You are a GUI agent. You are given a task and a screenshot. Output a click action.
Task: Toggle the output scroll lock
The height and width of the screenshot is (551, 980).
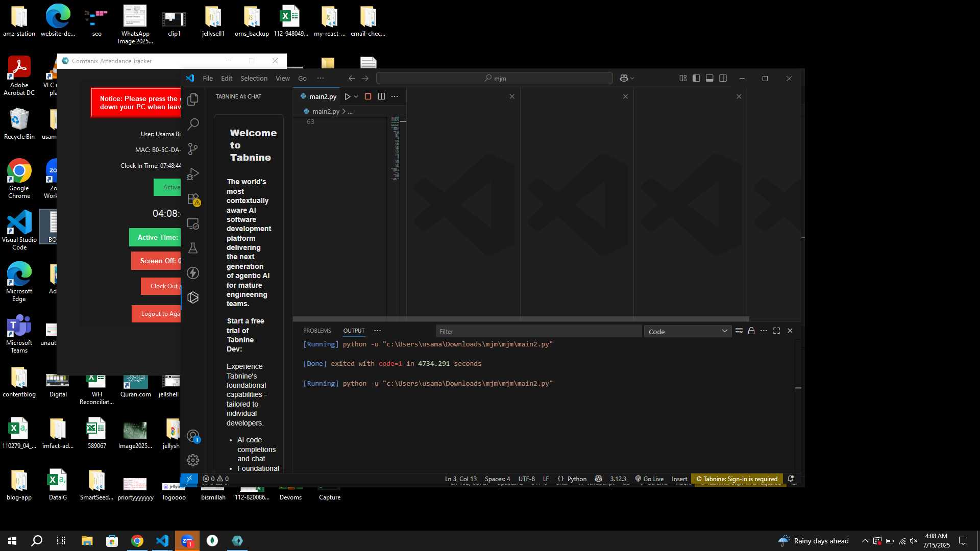(x=751, y=331)
